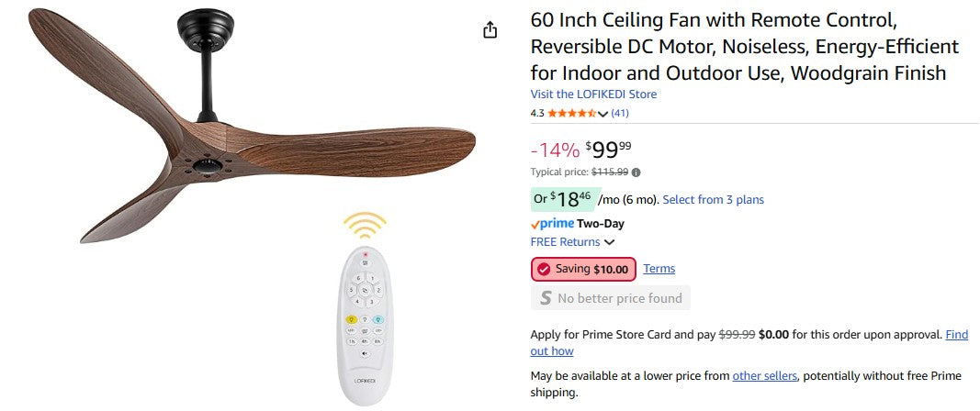Click Select from 3 plans link
Viewport: 980px width, 411px height.
pos(713,200)
